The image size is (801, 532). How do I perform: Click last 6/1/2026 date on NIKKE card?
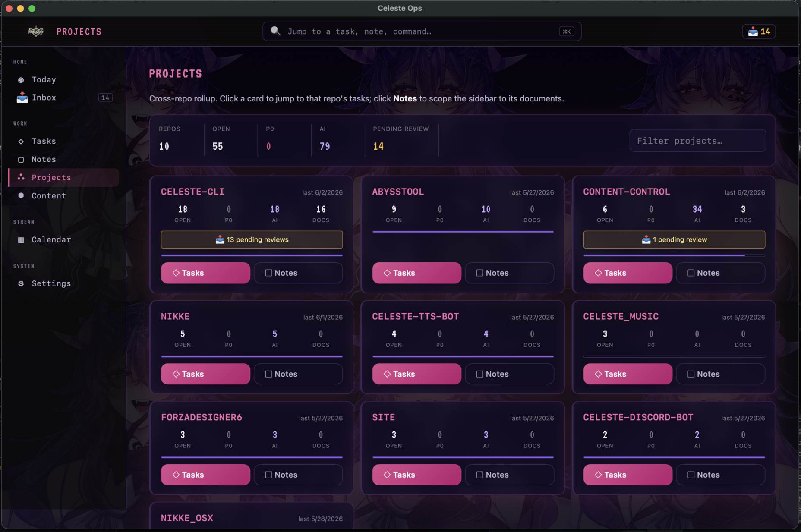point(323,317)
